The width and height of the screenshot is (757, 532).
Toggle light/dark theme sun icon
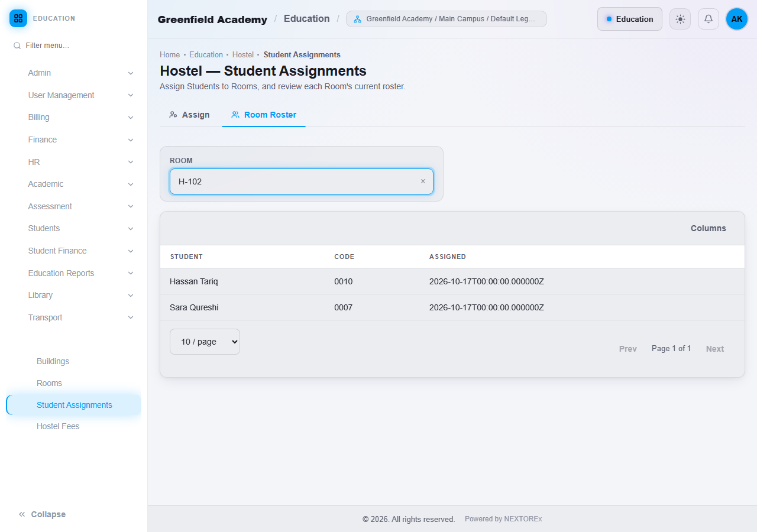(x=680, y=19)
